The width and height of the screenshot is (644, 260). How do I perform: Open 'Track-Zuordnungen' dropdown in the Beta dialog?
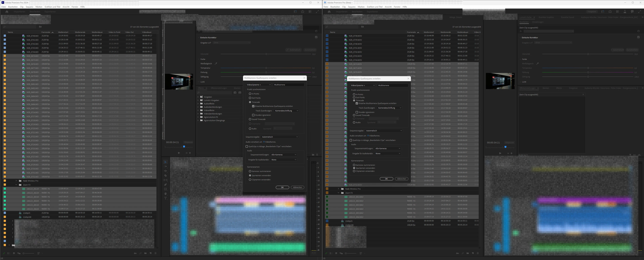point(390,108)
